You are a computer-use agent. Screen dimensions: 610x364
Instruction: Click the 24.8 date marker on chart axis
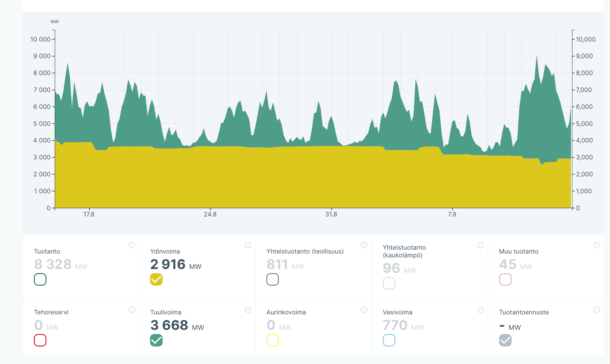(x=210, y=214)
